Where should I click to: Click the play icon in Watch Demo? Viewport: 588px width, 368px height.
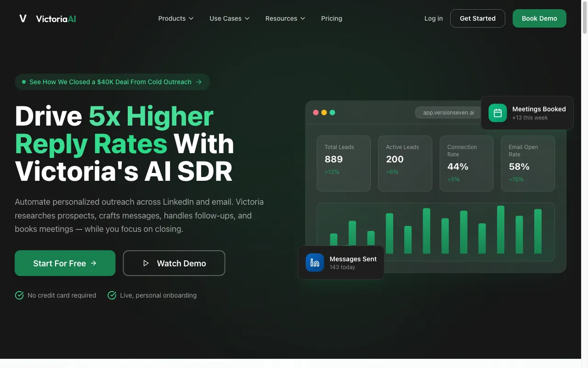[x=146, y=263]
